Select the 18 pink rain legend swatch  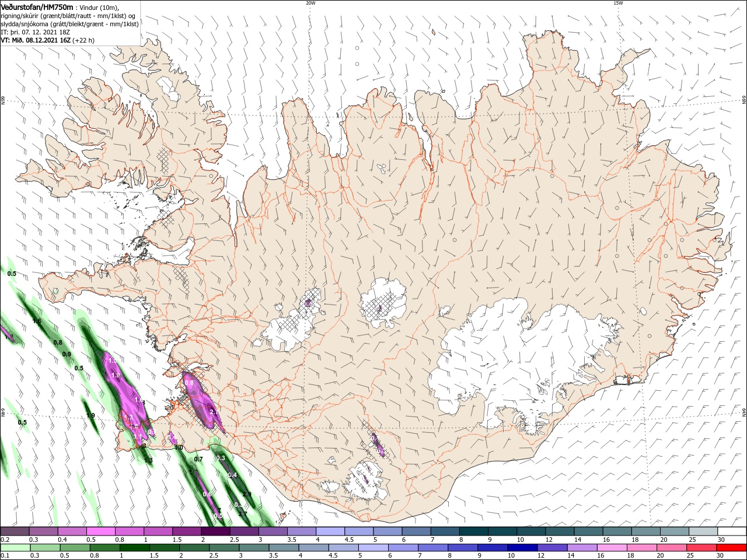point(641,548)
